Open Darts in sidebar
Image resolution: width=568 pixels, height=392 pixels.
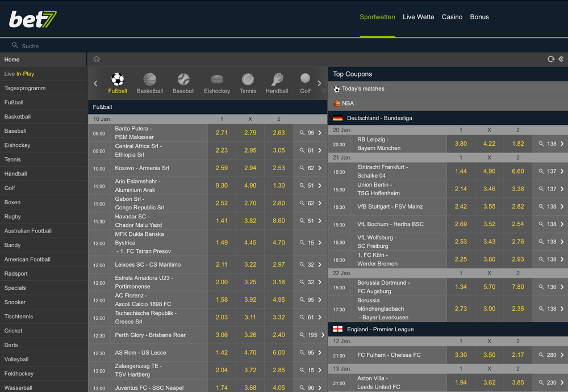[44, 345]
